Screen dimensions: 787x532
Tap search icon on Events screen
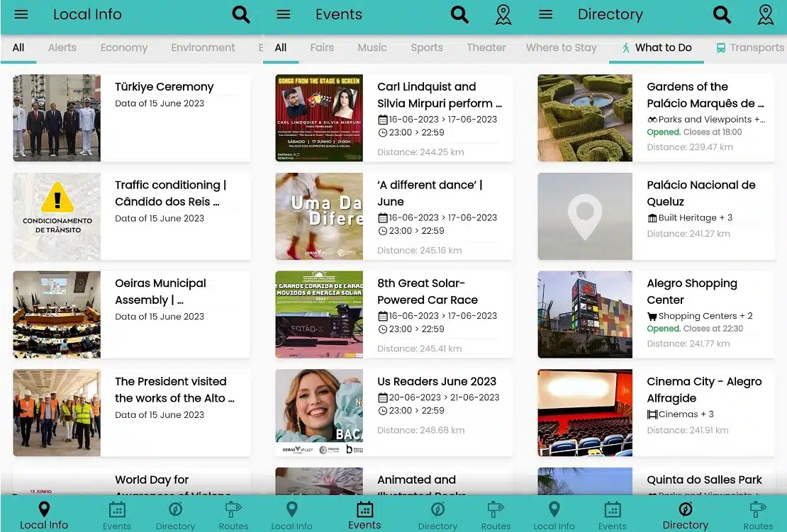(459, 14)
